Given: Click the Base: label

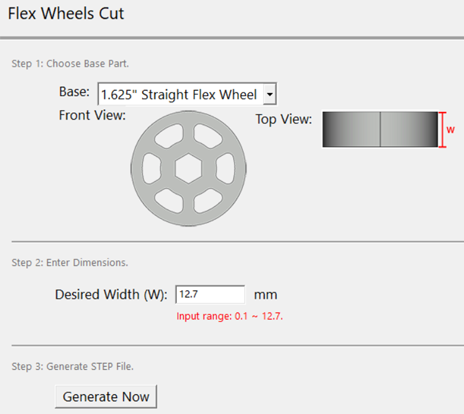Looking at the screenshot, I should tap(74, 92).
